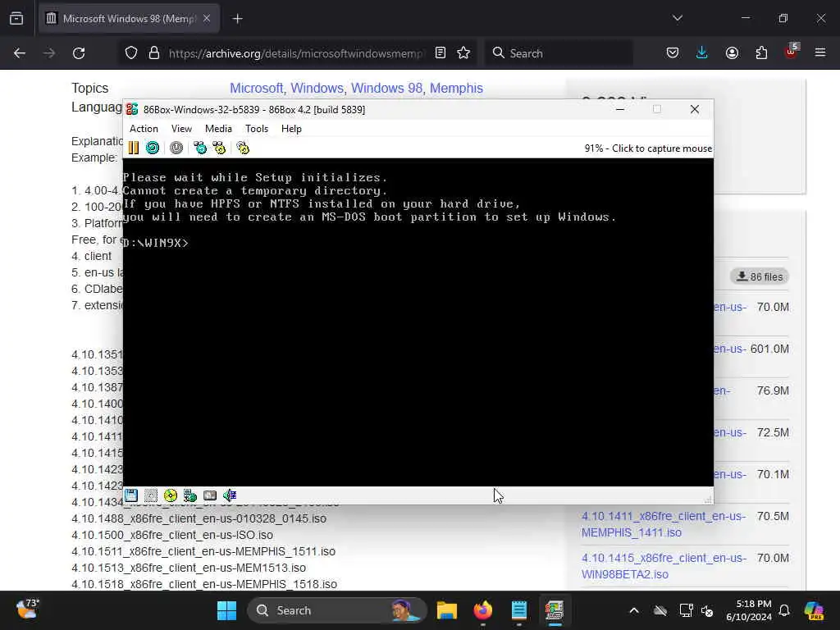Go back in Firefox

[20, 53]
